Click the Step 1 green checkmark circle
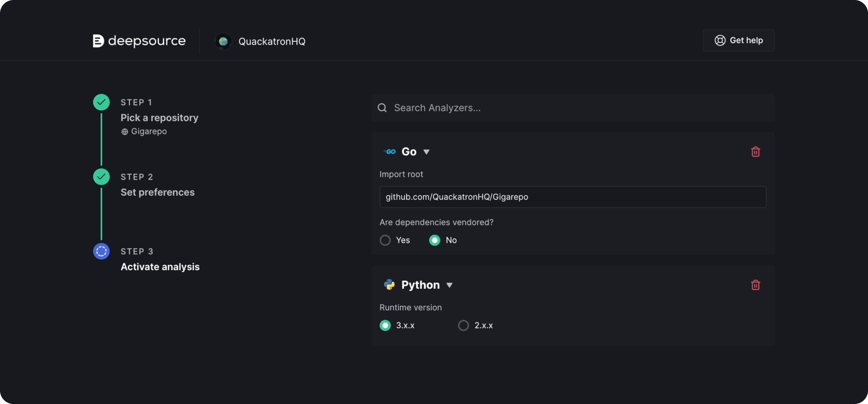 [101, 102]
